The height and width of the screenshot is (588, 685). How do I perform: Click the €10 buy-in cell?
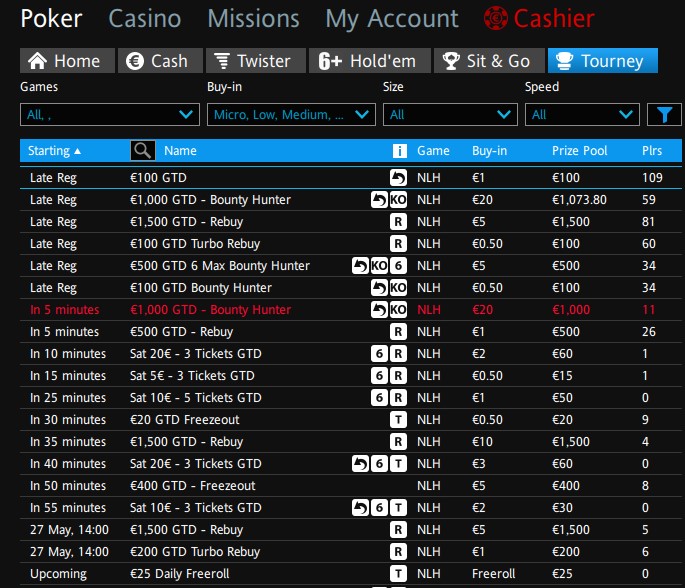[482, 441]
